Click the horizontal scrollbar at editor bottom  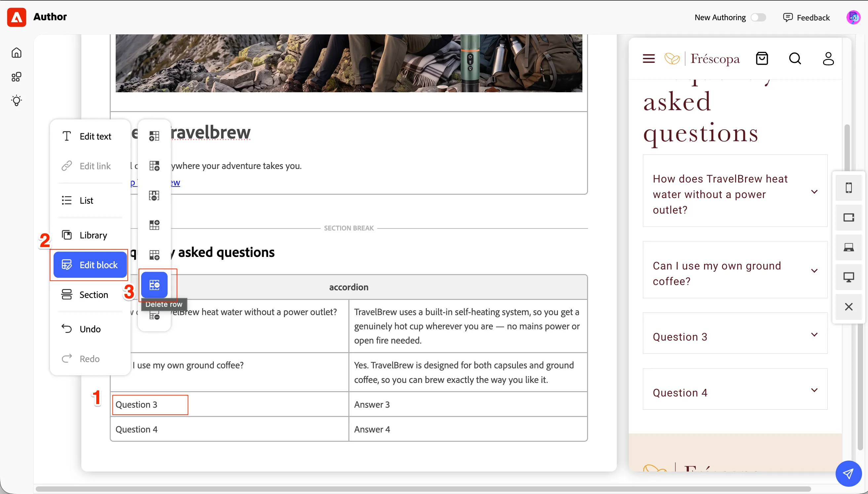[x=423, y=489]
